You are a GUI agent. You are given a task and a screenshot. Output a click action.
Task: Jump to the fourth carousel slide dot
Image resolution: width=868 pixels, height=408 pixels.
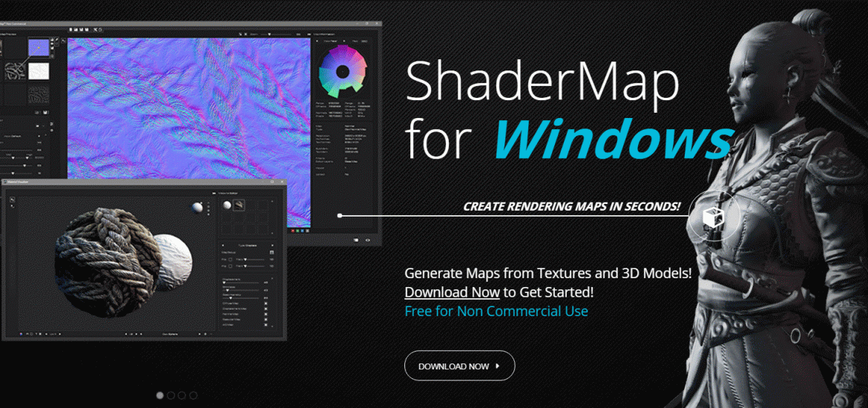point(193,395)
